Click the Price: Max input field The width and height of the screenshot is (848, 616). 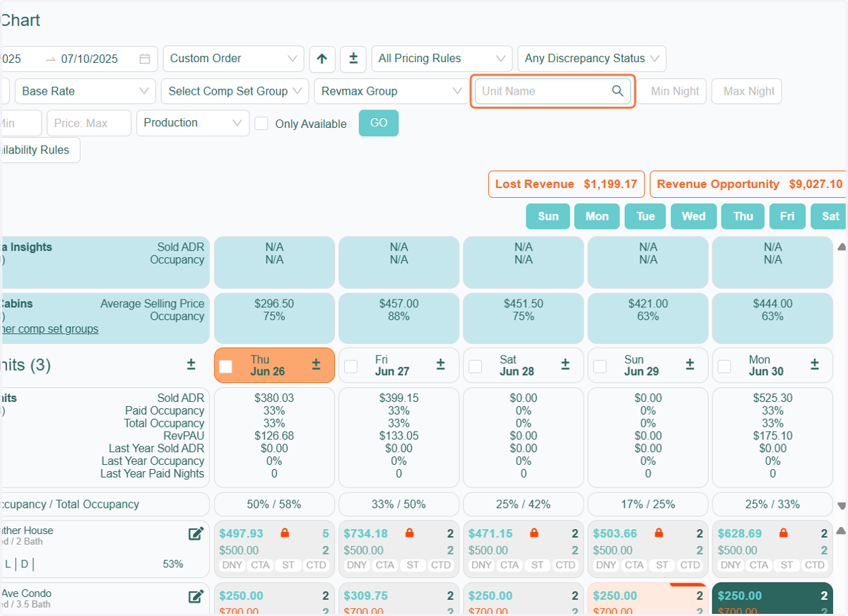(x=89, y=123)
